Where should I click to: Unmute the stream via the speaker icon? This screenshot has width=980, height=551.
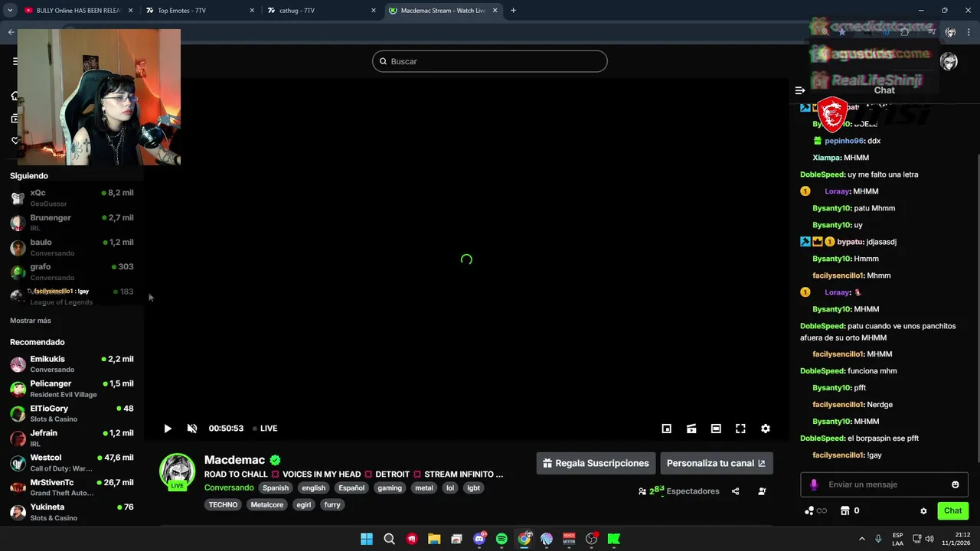[x=192, y=429]
